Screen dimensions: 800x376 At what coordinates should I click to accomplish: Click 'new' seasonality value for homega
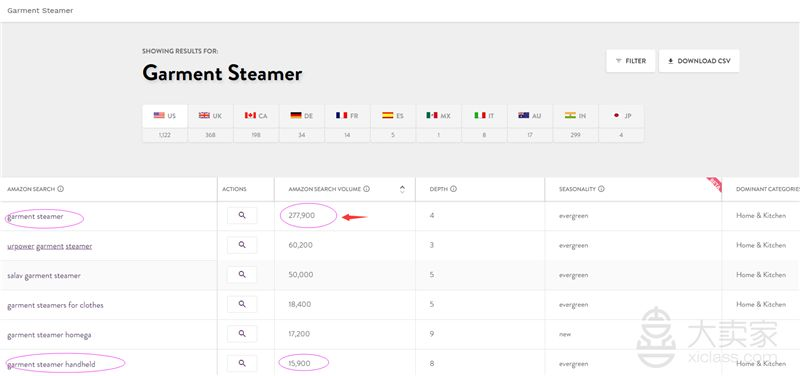565,335
